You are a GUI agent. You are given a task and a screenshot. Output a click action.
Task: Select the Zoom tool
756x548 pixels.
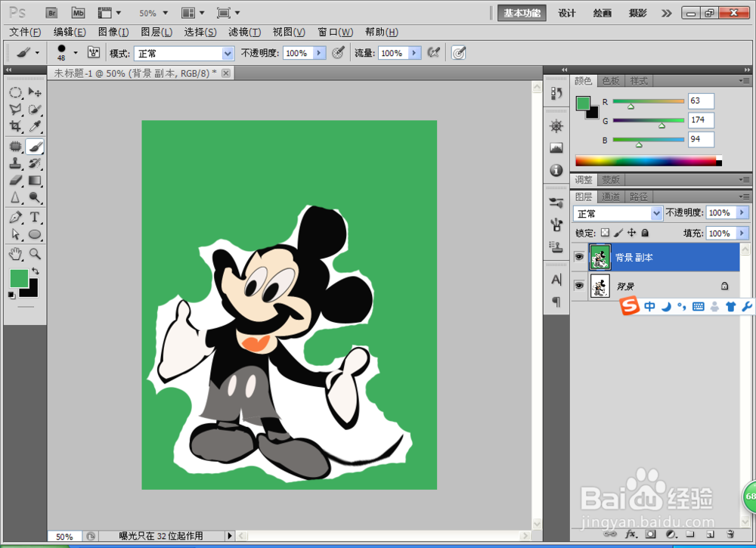tap(35, 253)
